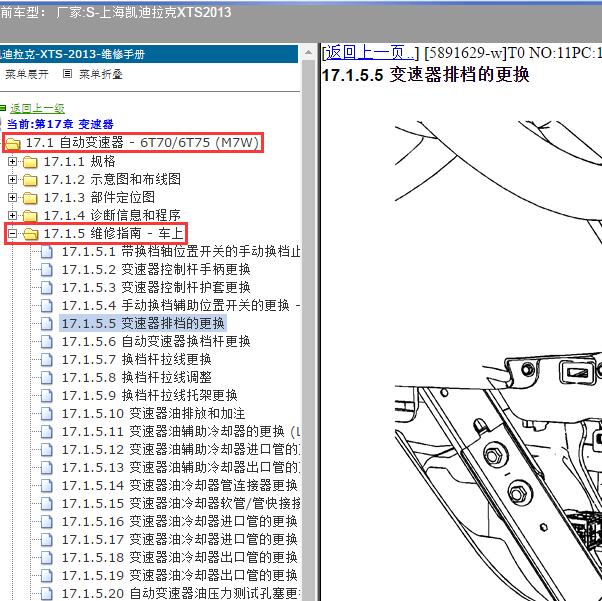Viewport: 602px width, 601px height.
Task: Click the page icon of 17.1.5.16
Action: 47,522
